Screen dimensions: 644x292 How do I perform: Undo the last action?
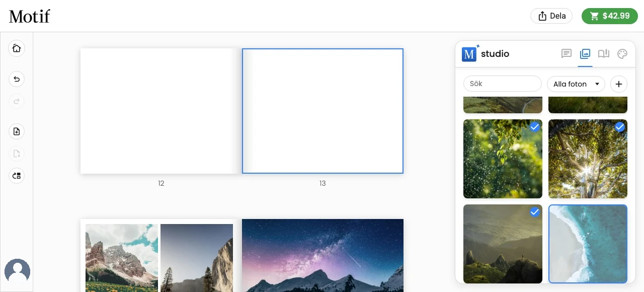click(x=17, y=79)
